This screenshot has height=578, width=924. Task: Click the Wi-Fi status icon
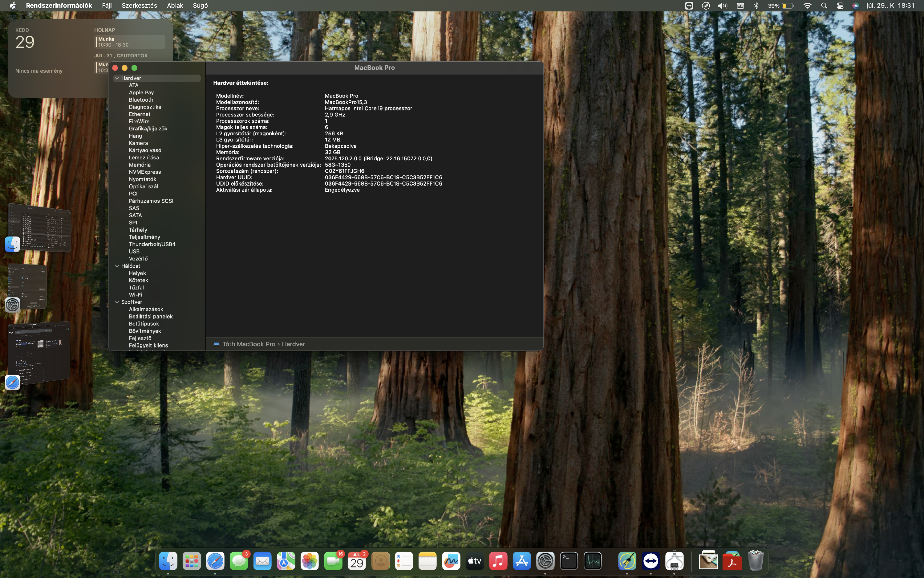click(807, 6)
